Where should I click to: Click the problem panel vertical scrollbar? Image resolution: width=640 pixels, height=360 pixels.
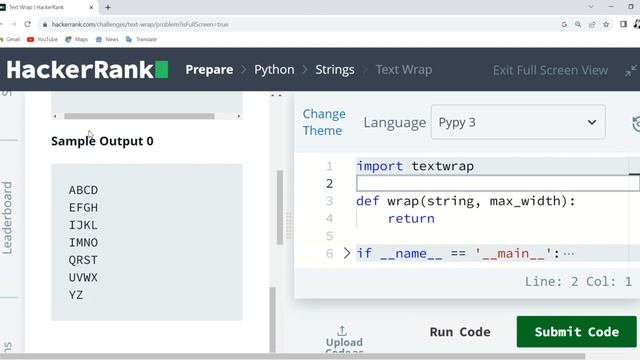click(x=280, y=208)
